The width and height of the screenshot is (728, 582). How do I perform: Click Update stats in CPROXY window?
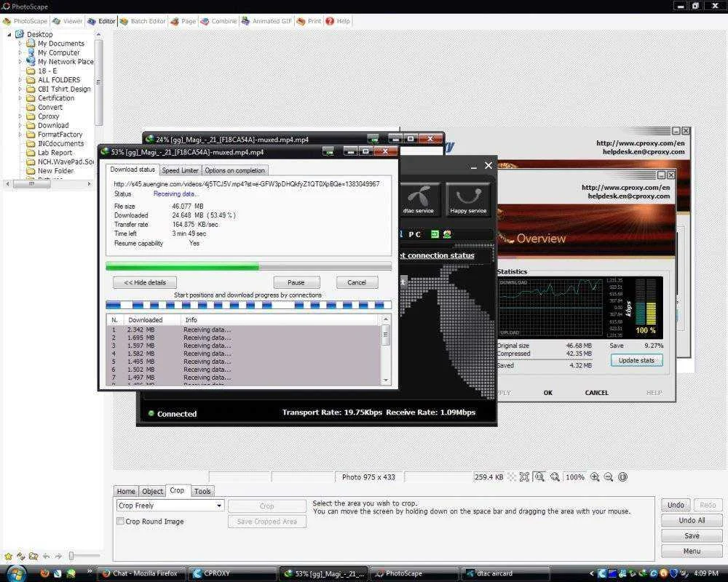636,360
